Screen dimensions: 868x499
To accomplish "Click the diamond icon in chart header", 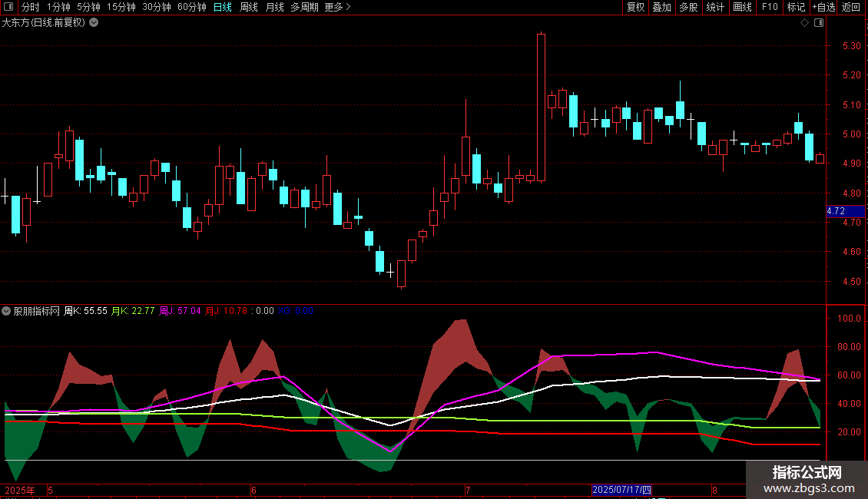I will (x=804, y=23).
